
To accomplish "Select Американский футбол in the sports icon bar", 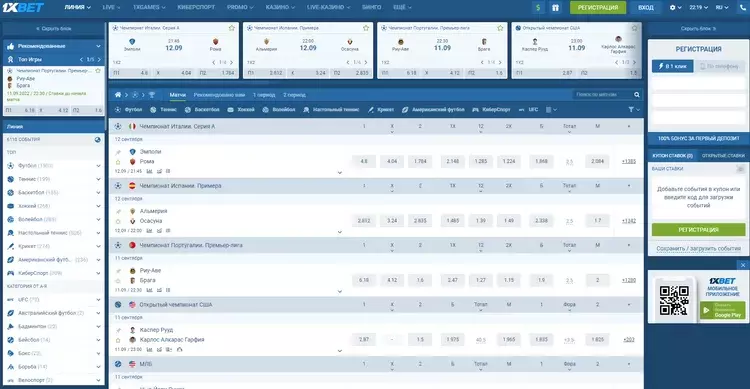I will pos(433,110).
